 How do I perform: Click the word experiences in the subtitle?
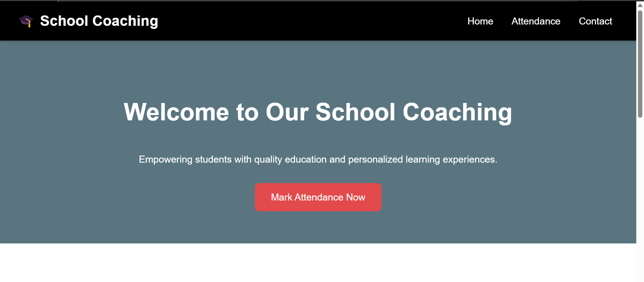pyautogui.click(x=469, y=159)
